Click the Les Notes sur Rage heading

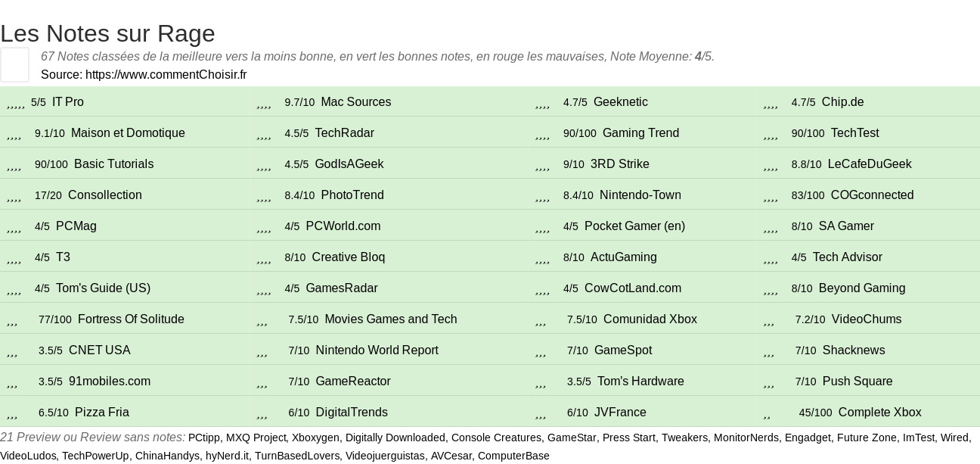pos(107,33)
